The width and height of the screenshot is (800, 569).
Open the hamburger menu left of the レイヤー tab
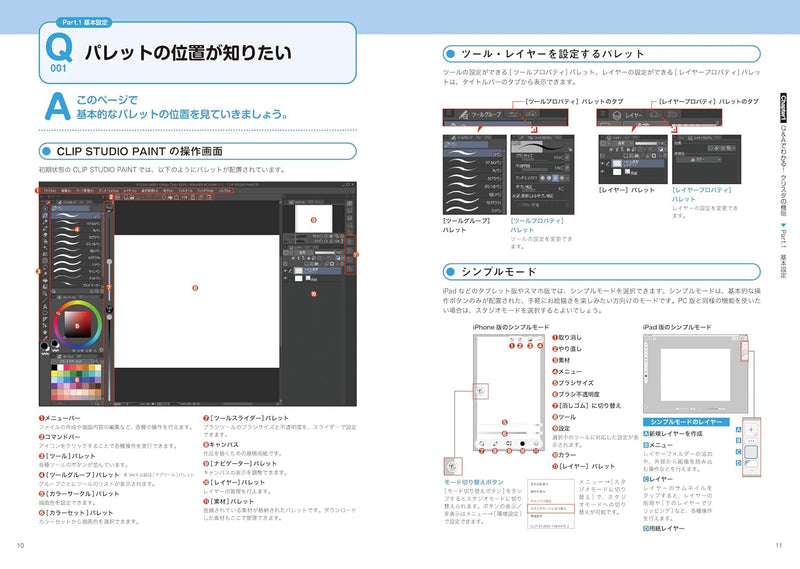coord(603,113)
